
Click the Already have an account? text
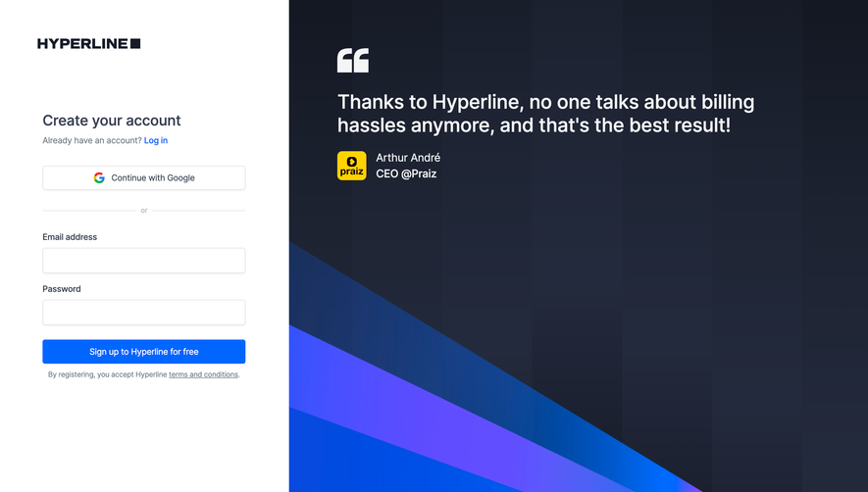coord(92,140)
